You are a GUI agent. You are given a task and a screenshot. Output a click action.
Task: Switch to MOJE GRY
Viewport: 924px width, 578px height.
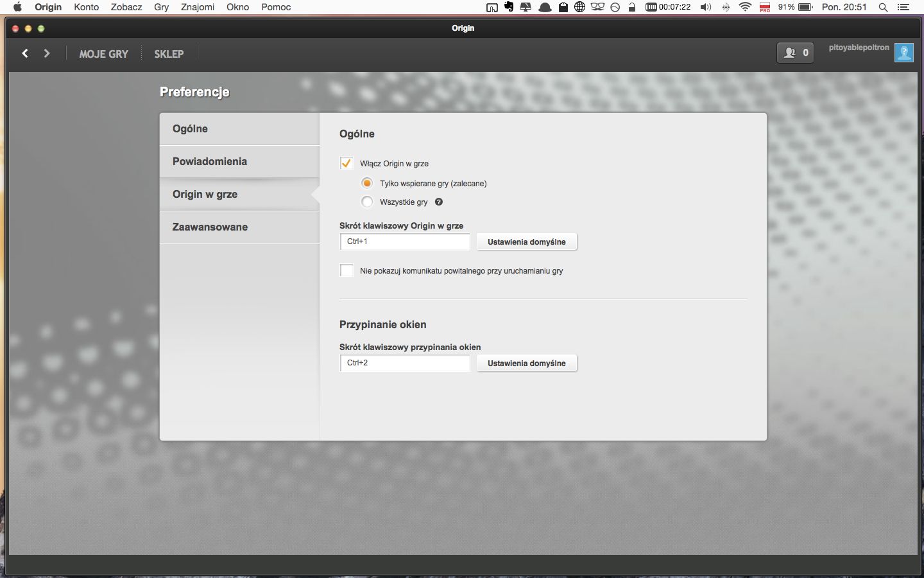point(104,54)
